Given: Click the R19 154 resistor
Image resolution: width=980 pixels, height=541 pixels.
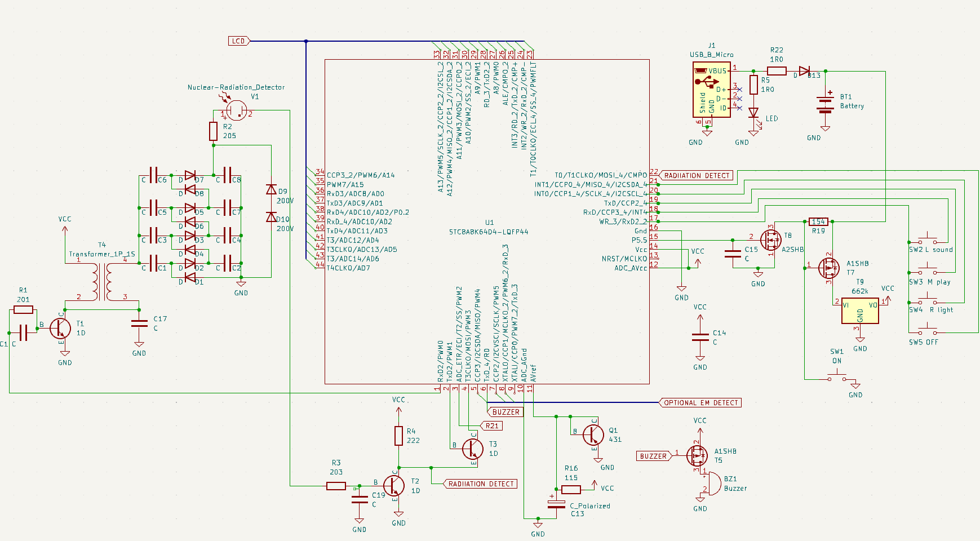Looking at the screenshot, I should (818, 221).
